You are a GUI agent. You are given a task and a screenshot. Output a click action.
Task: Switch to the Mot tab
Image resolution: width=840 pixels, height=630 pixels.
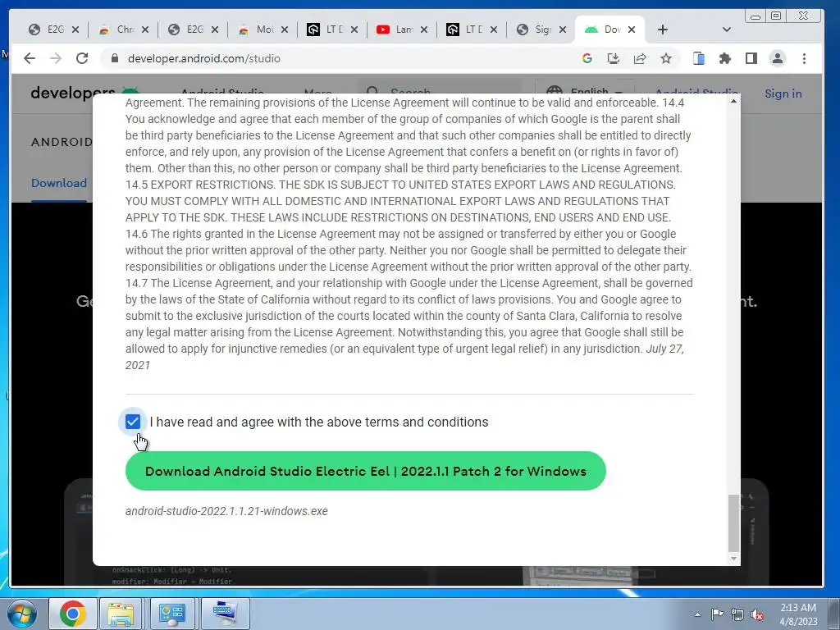[262, 30]
